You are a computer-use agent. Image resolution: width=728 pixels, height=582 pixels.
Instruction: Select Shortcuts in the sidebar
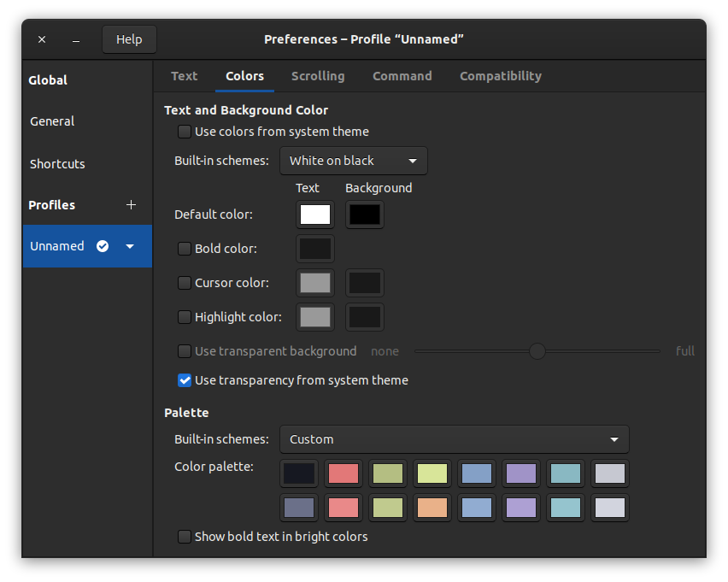point(56,163)
